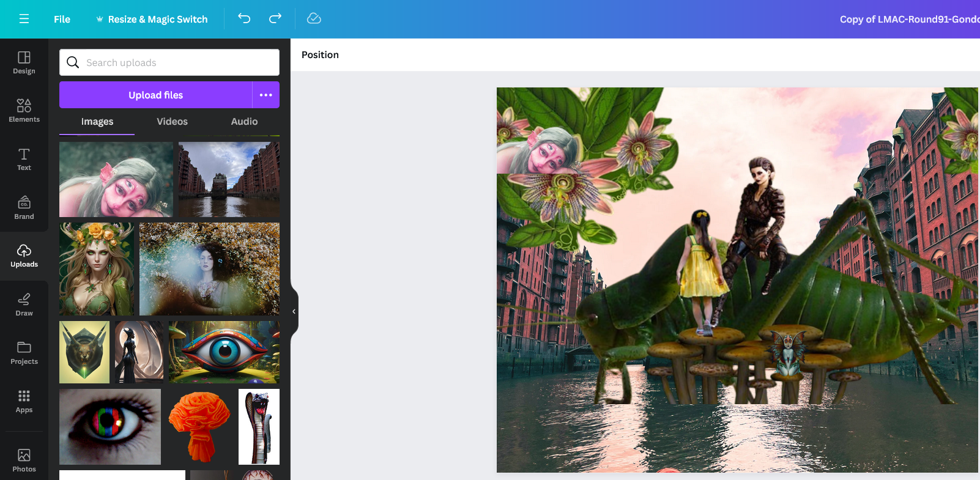The width and height of the screenshot is (980, 480).
Task: Open the Elements panel
Action: click(x=24, y=111)
